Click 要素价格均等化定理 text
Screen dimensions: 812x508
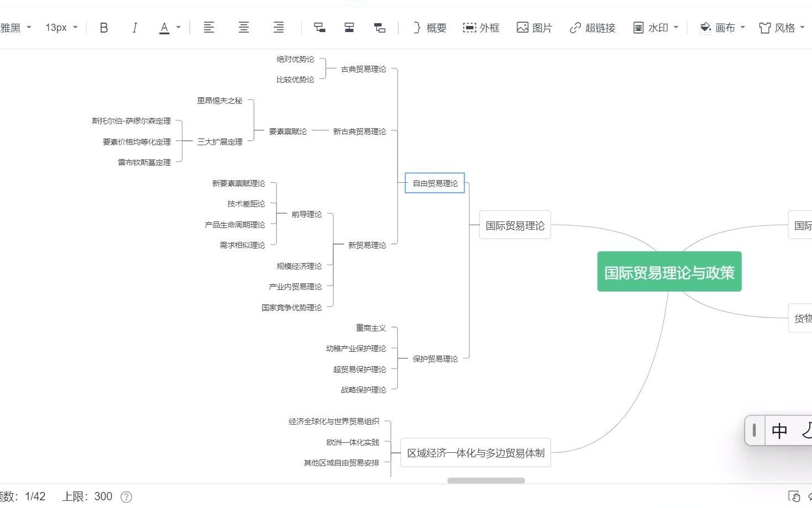tap(137, 142)
